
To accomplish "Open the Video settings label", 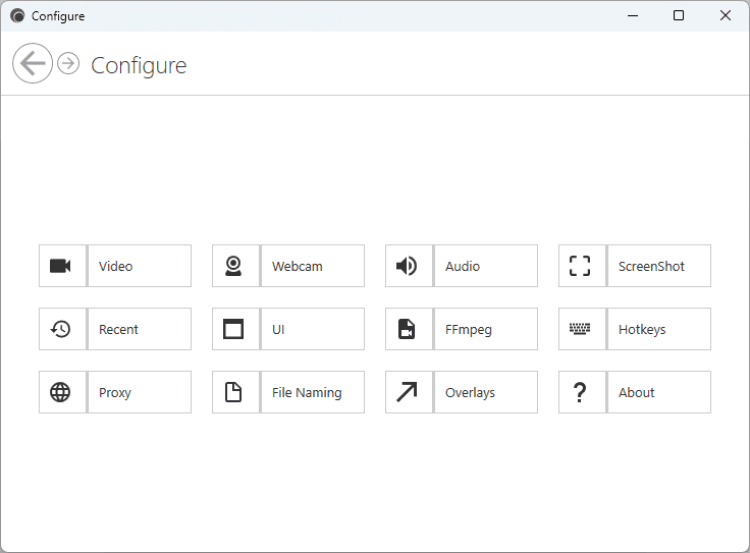I will click(x=116, y=267).
